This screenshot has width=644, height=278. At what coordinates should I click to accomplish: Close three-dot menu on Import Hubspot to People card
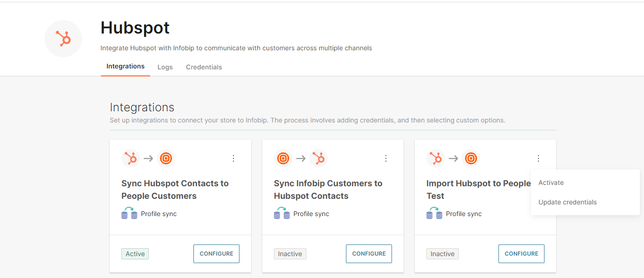(x=538, y=158)
